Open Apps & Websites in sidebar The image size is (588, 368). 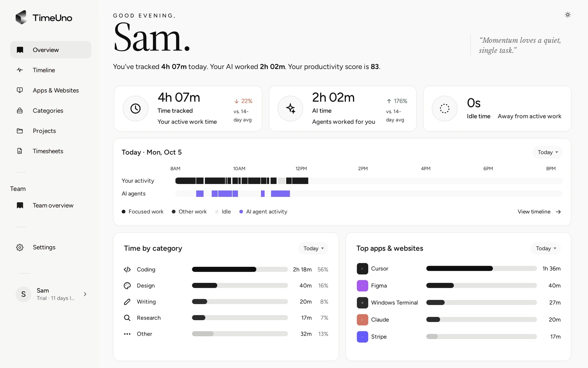51,90
